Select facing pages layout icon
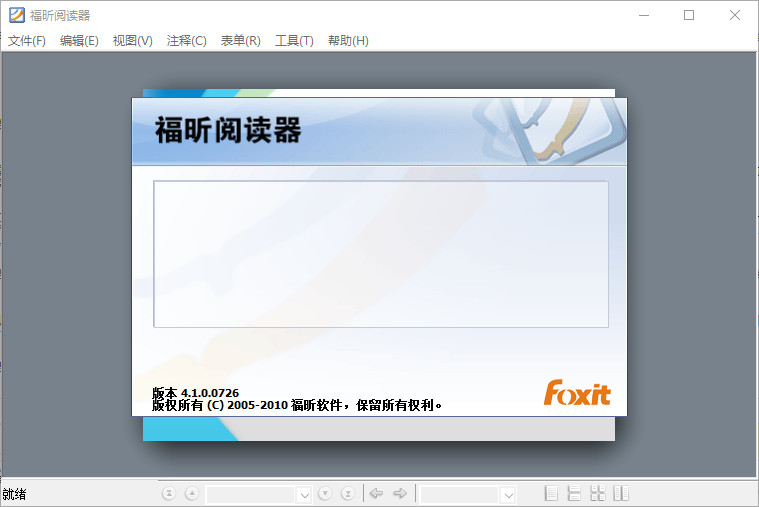Screen dimensions: 759x507 pyautogui.click(x=621, y=493)
